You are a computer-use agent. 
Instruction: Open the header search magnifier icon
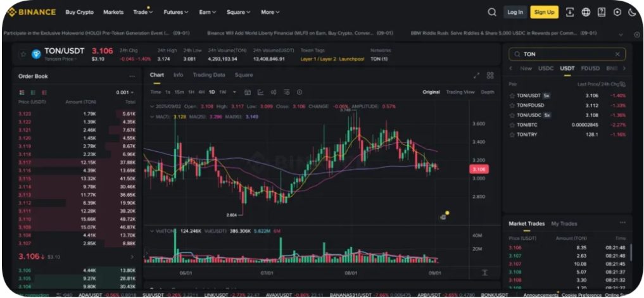491,12
